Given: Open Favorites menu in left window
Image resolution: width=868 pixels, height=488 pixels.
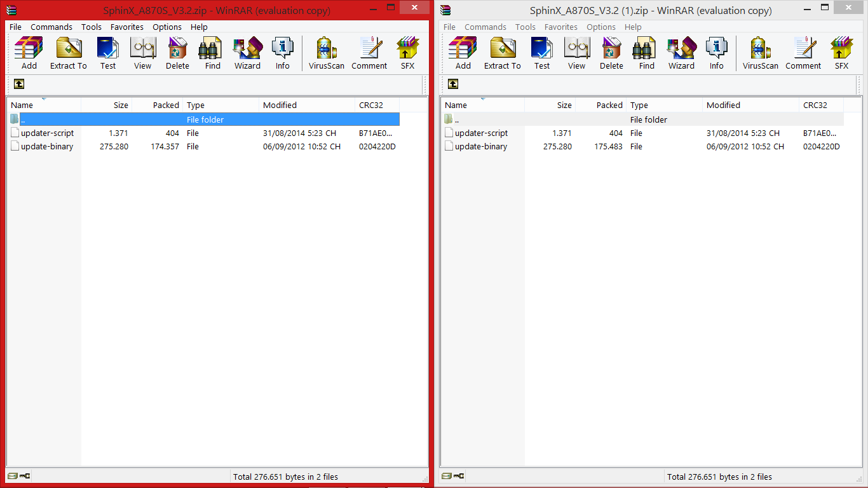Looking at the screenshot, I should pyautogui.click(x=127, y=27).
